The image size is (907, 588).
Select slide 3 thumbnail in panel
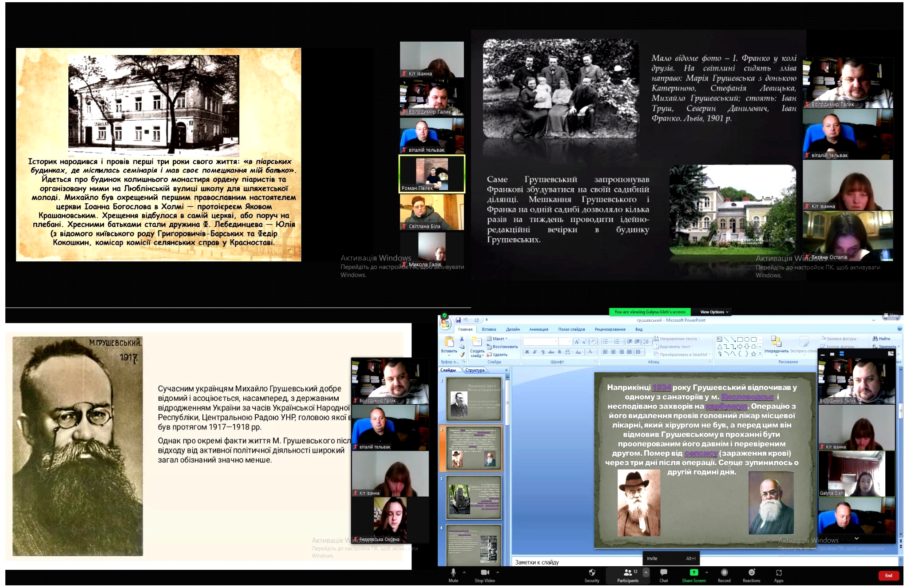coord(474,497)
